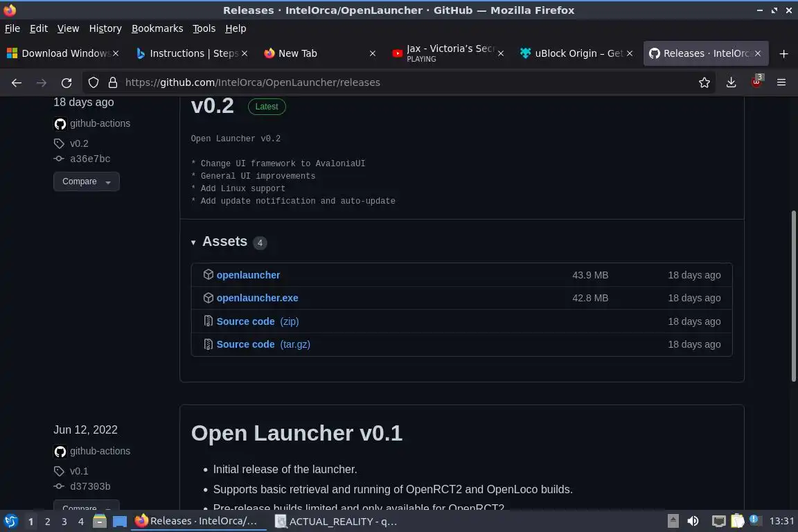
Task: Click the clipboard icon in system tray
Action: pos(738,522)
